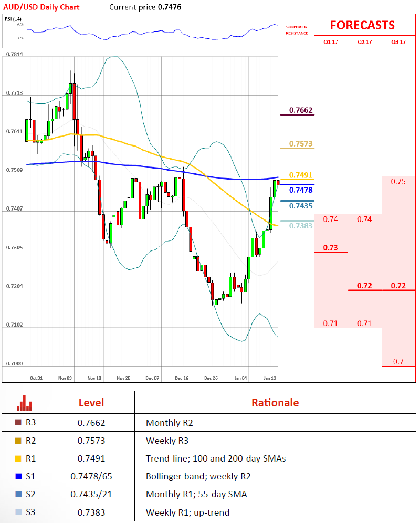This screenshot has width=420, height=523.
Task: Click the S1 row label
Action: coord(30,476)
